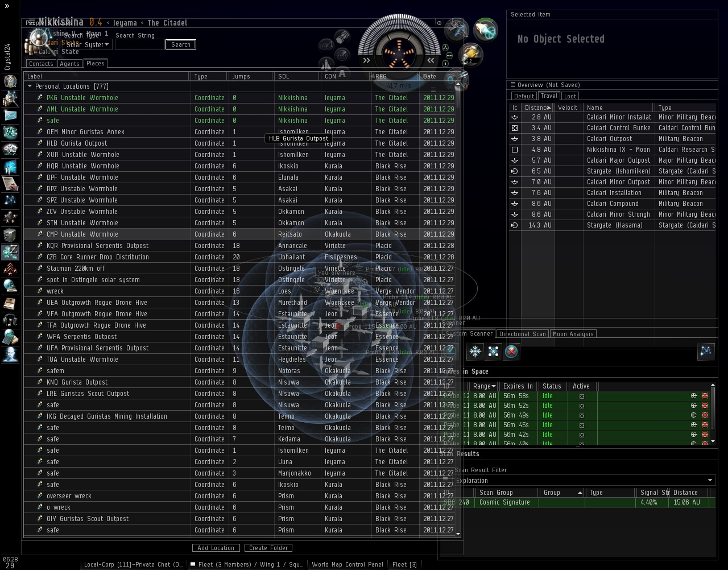Click the Search button
Viewport: 728px width, 570px height.
[x=181, y=44]
